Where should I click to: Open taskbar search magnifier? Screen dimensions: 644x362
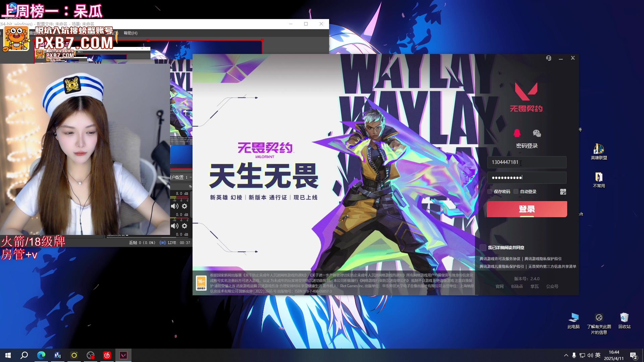(x=24, y=355)
